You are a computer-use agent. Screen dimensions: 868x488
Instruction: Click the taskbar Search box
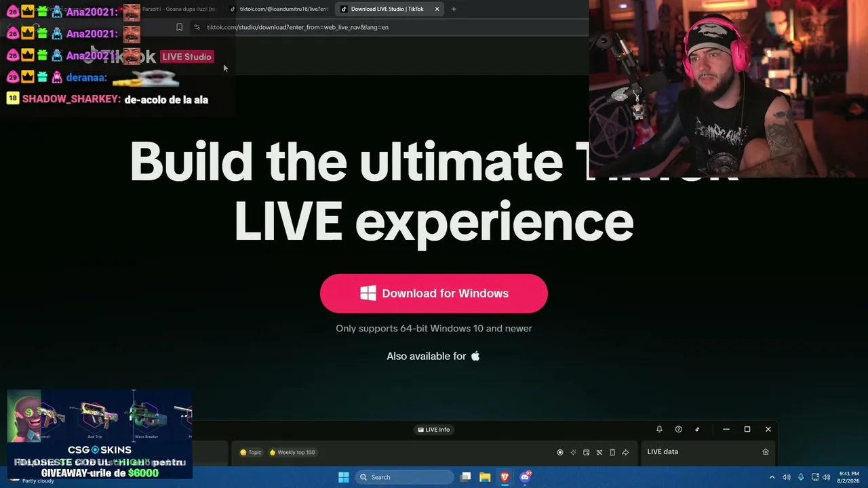(x=405, y=477)
